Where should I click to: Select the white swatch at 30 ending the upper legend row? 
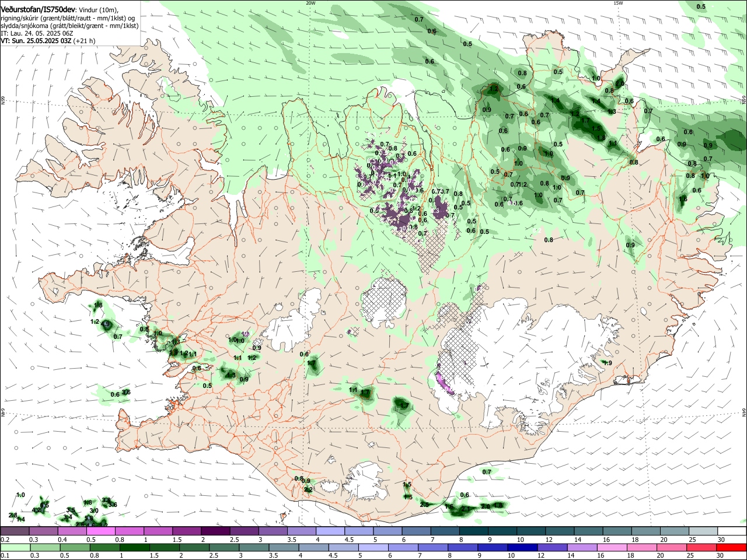point(732,531)
